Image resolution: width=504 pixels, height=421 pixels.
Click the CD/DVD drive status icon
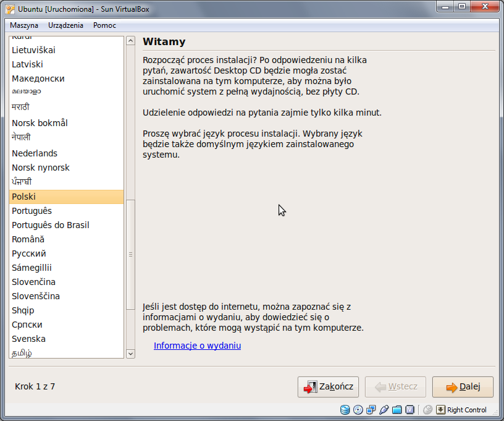(x=358, y=410)
